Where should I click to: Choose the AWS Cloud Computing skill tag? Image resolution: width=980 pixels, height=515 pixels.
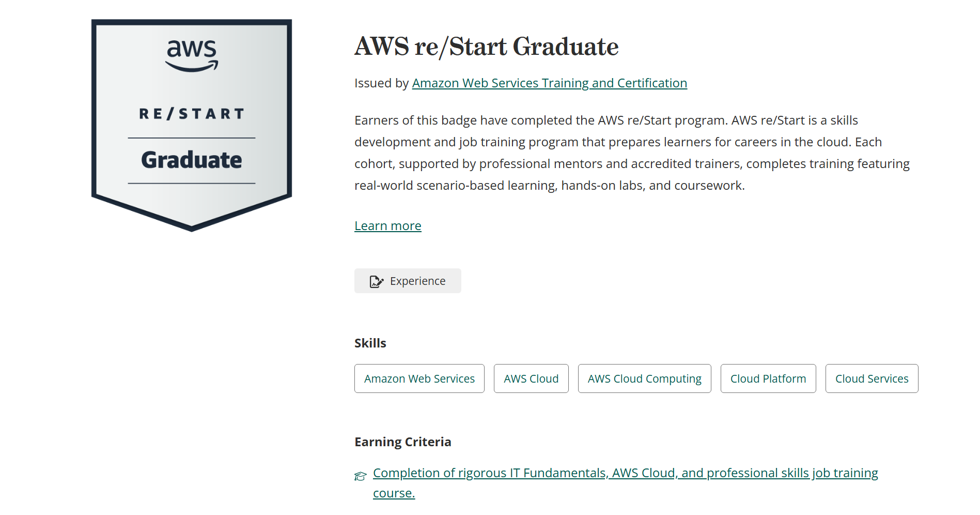pos(644,379)
